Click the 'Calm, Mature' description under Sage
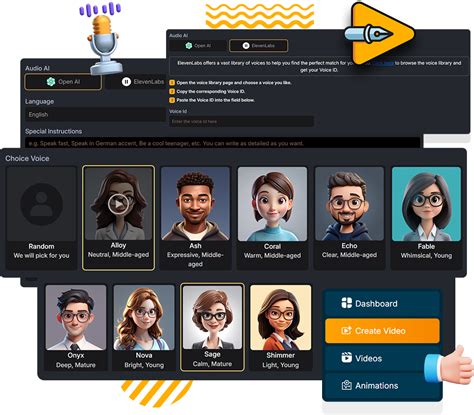This screenshot has width=474, height=415. (x=212, y=364)
